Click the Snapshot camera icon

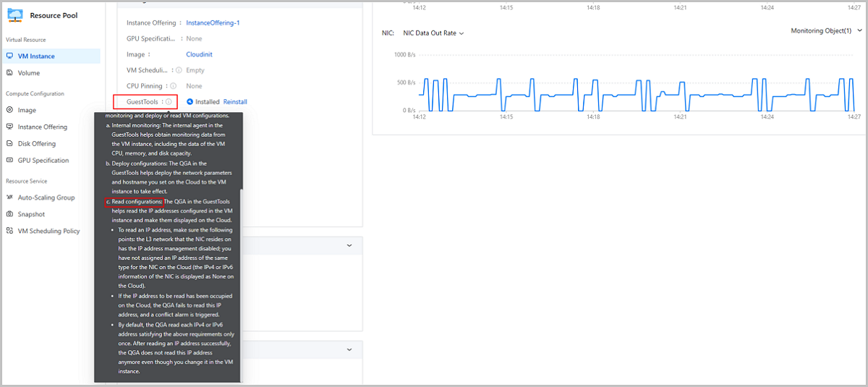click(x=10, y=215)
